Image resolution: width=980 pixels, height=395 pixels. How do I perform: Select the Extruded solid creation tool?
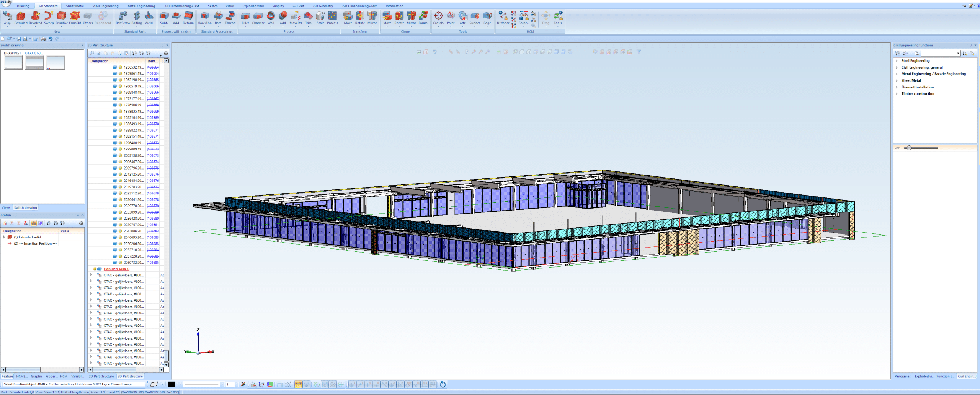point(21,18)
